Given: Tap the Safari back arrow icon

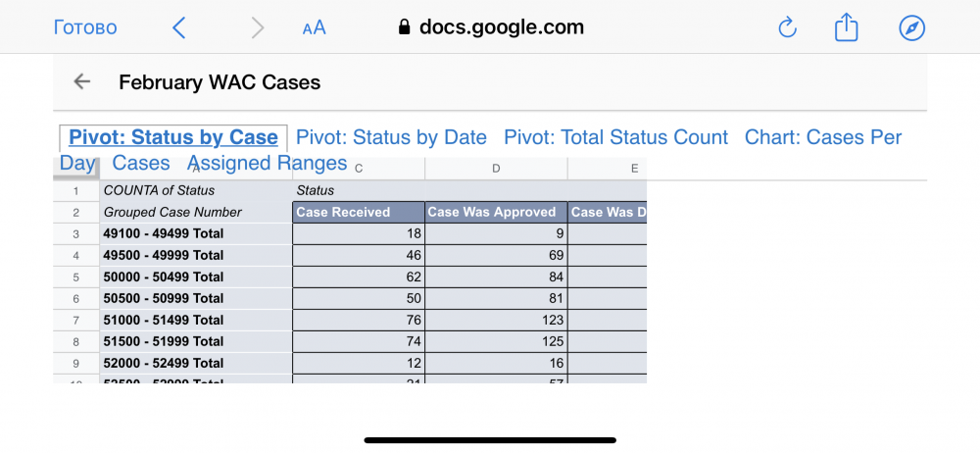Looking at the screenshot, I should click(178, 28).
